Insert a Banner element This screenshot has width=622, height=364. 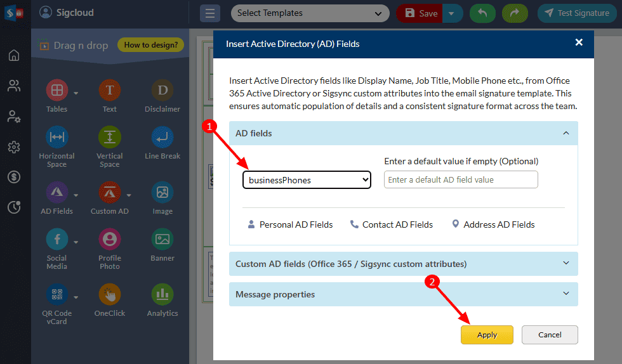(162, 239)
